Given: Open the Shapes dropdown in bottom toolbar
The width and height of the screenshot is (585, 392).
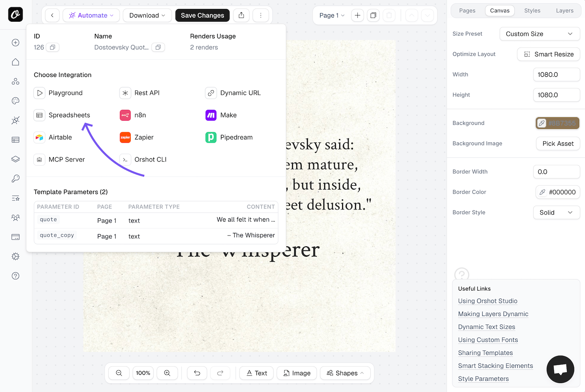Looking at the screenshot, I should 345,373.
